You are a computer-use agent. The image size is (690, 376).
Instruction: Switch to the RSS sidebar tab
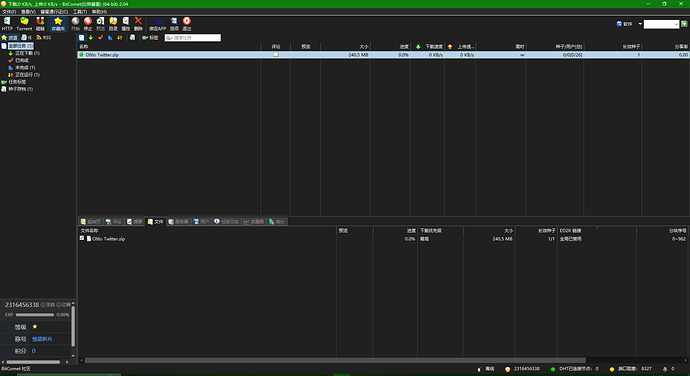point(44,37)
